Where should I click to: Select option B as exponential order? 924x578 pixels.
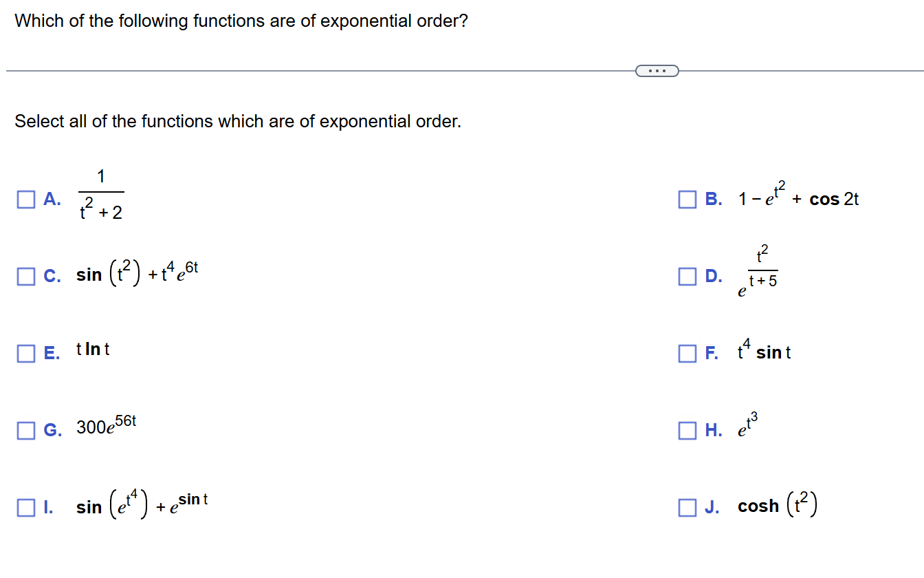687,199
